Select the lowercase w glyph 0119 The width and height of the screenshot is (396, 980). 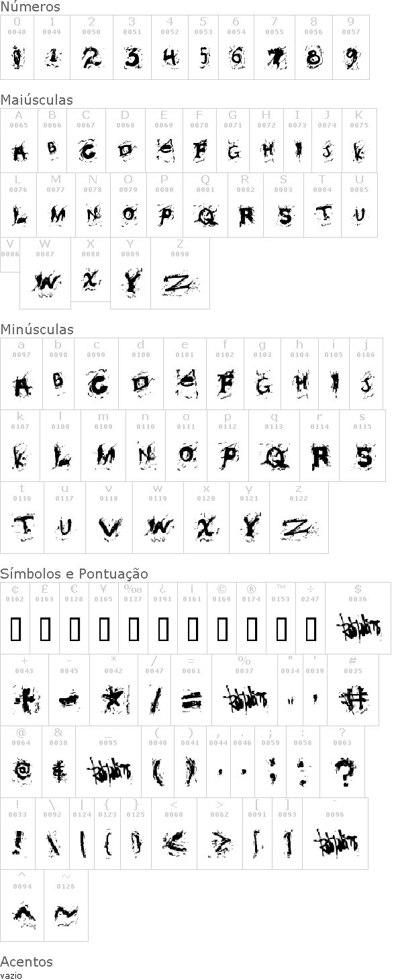click(x=158, y=518)
